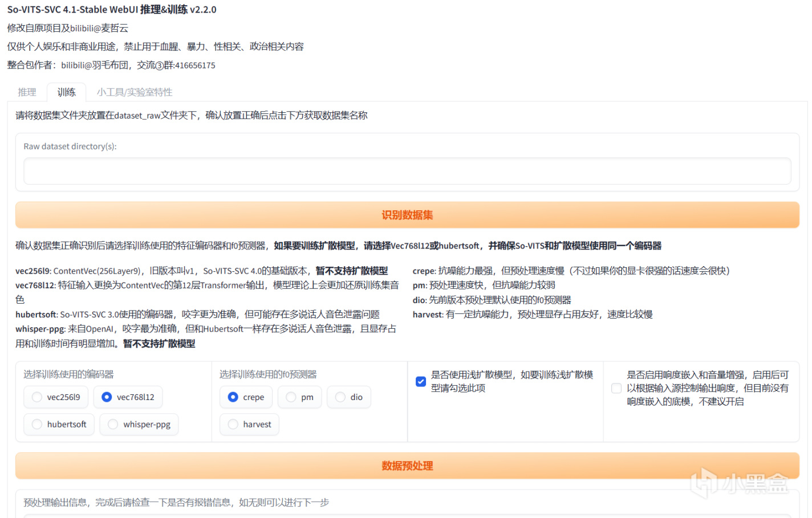812x518 pixels.
Task: Click the 选择训练使用的f0预测器 group label
Action: tap(268, 374)
